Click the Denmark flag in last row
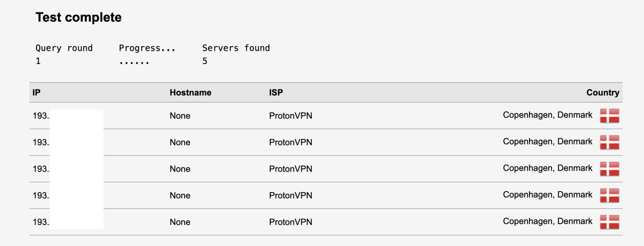 [x=610, y=222]
